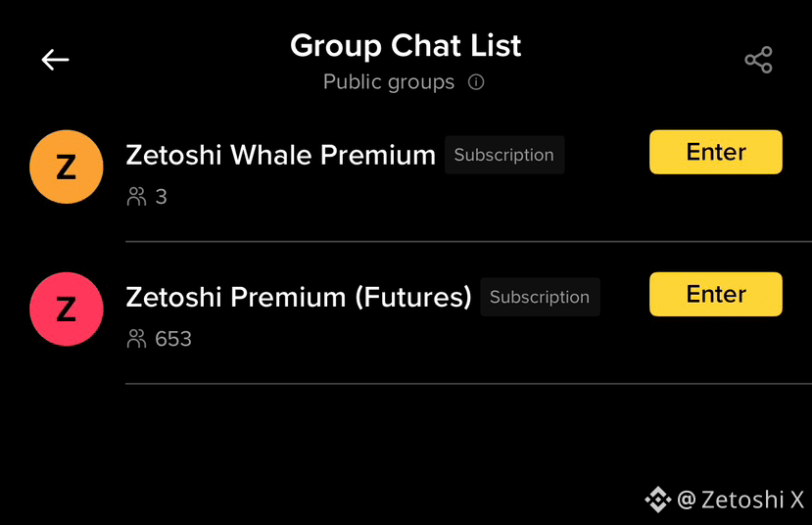Open the info icon beside Public groups
The height and width of the screenshot is (525, 812).
476,82
